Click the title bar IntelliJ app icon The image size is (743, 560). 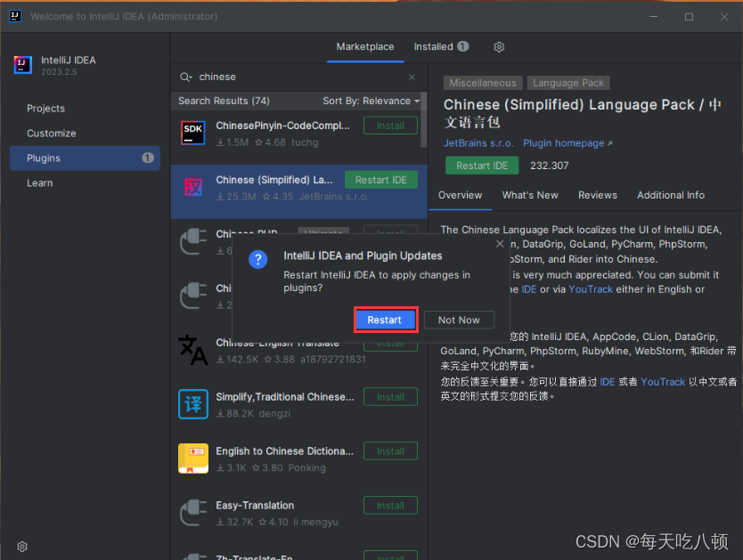pos(15,17)
